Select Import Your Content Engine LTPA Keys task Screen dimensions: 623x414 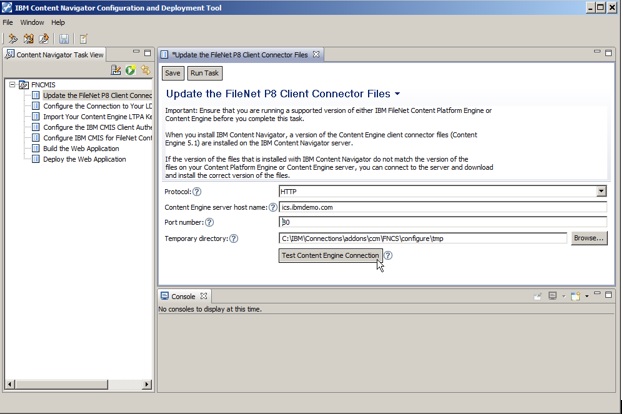[97, 117]
